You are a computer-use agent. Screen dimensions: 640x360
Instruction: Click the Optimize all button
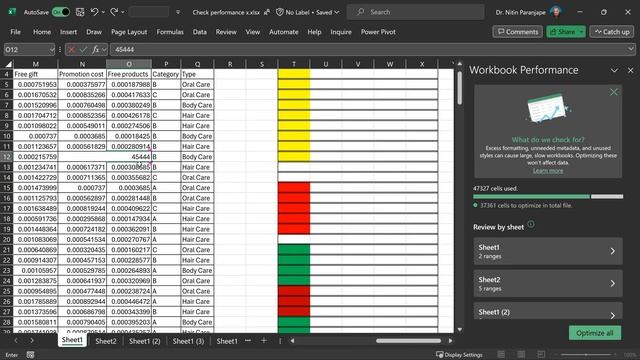coord(595,333)
